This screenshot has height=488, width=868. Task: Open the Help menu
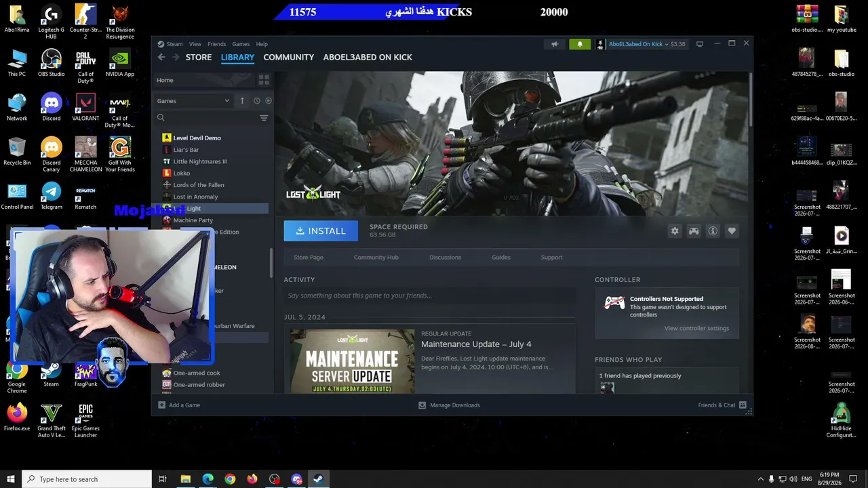pyautogui.click(x=262, y=44)
